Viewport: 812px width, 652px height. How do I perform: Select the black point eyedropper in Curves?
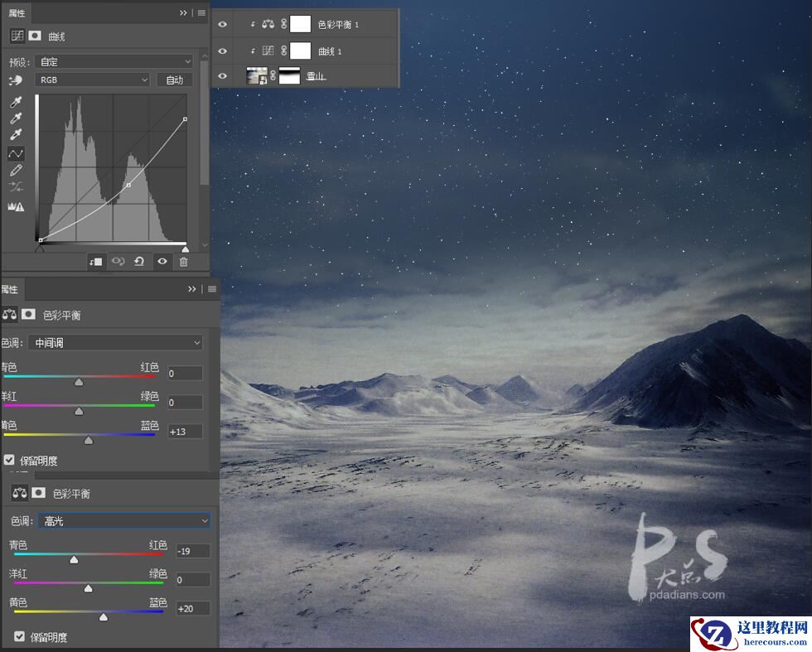pos(15,102)
